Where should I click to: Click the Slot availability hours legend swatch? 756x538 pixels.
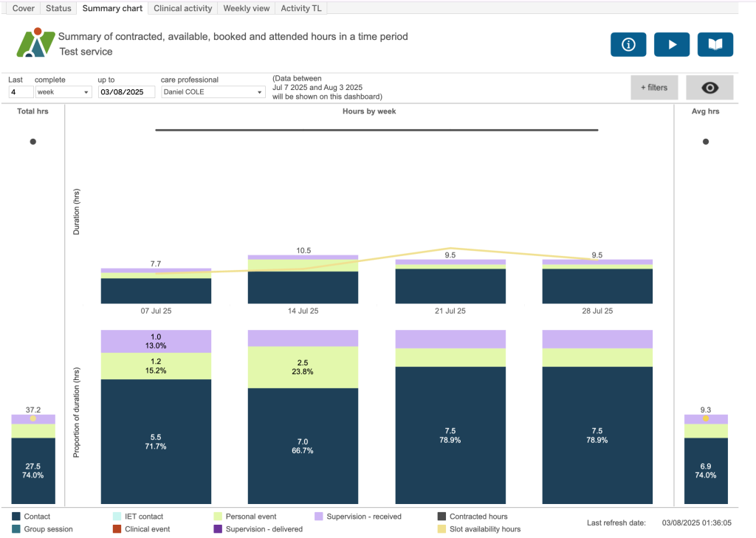(441, 529)
